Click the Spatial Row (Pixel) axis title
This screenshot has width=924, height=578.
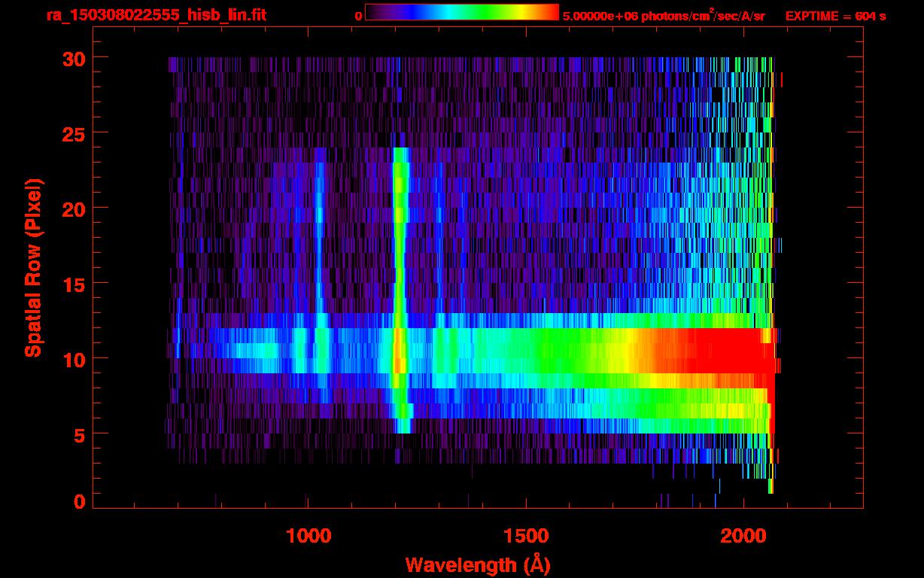coord(34,267)
